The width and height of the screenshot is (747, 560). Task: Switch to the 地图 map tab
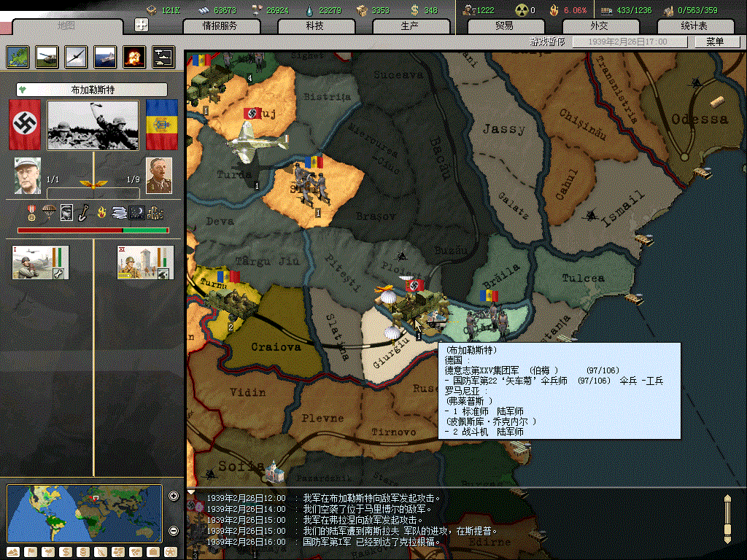(x=66, y=26)
